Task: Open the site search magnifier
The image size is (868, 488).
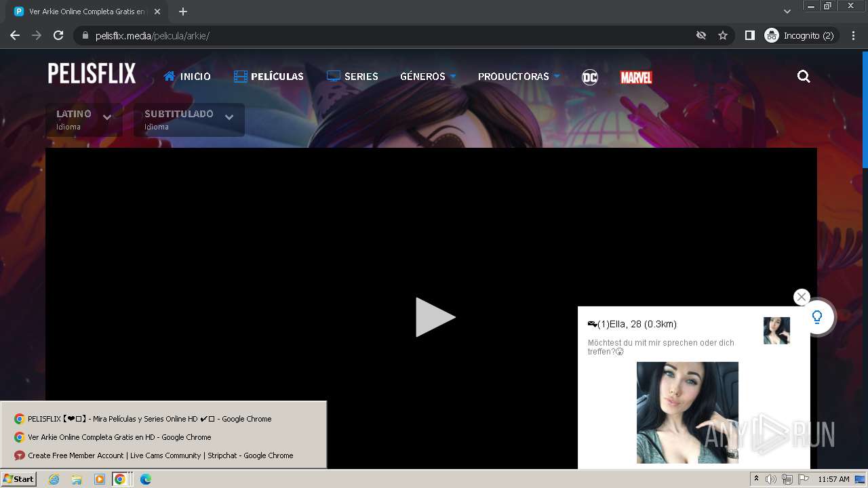Action: click(x=804, y=77)
